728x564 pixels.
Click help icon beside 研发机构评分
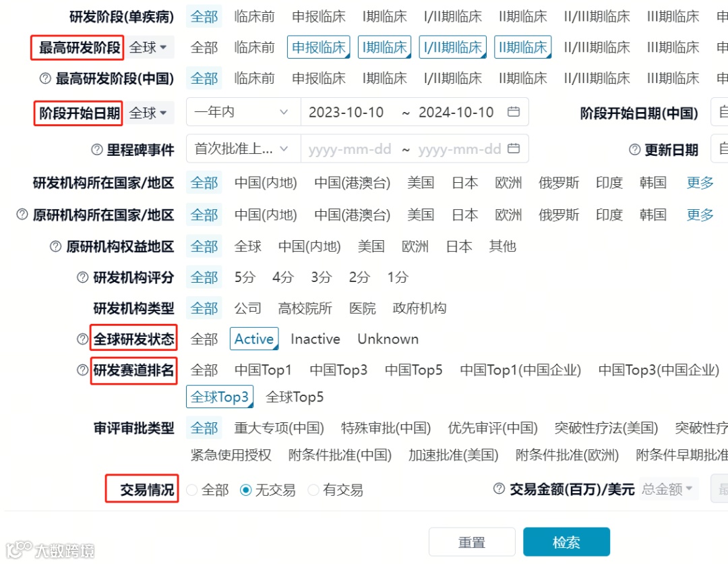82,277
